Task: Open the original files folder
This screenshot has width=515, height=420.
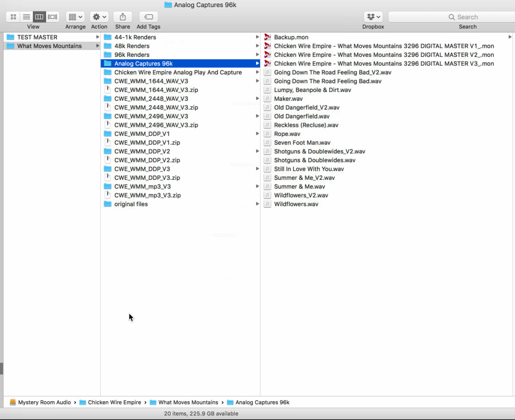Action: (x=131, y=204)
